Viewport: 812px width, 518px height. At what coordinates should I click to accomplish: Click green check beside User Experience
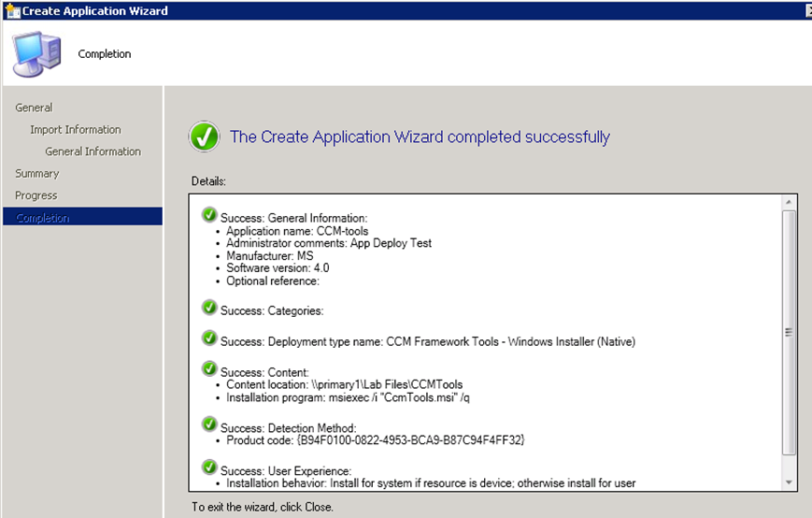tap(209, 468)
